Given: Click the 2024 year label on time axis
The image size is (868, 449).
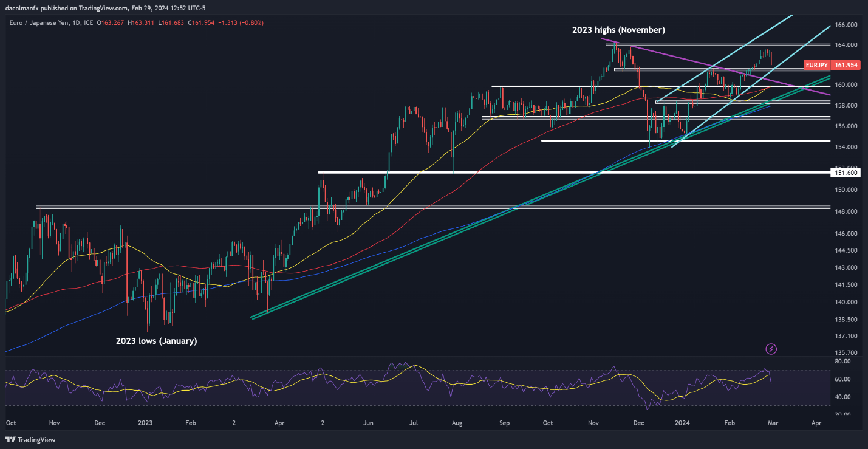Looking at the screenshot, I should [x=683, y=422].
